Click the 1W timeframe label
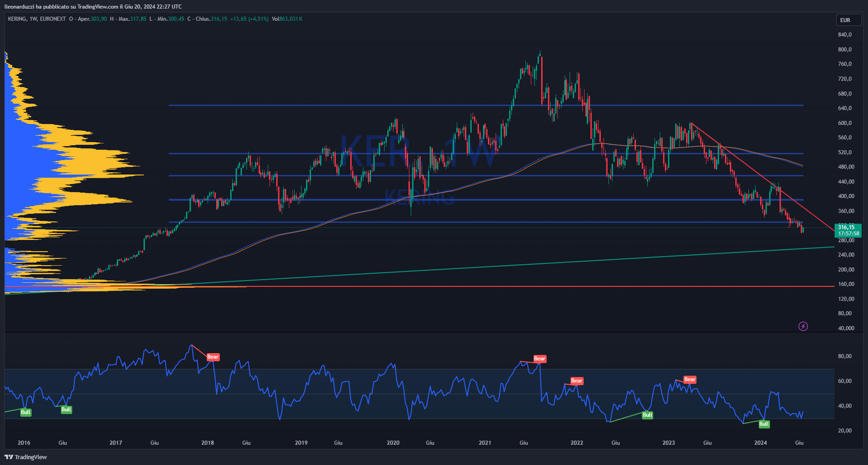 click(33, 19)
